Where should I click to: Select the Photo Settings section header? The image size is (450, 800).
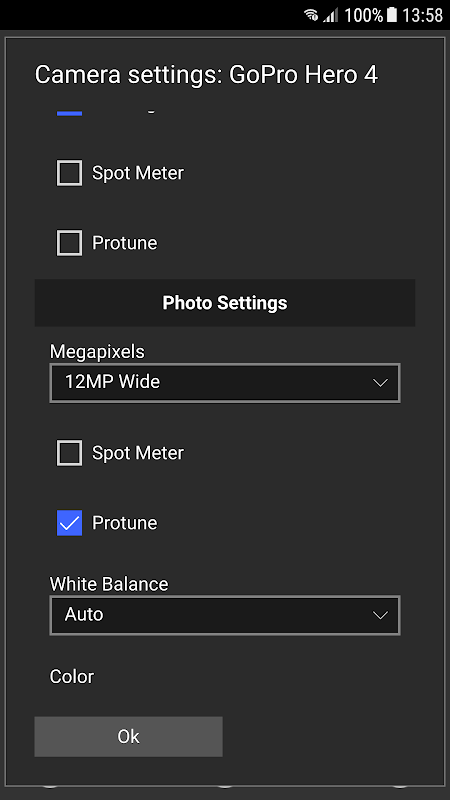(x=225, y=303)
